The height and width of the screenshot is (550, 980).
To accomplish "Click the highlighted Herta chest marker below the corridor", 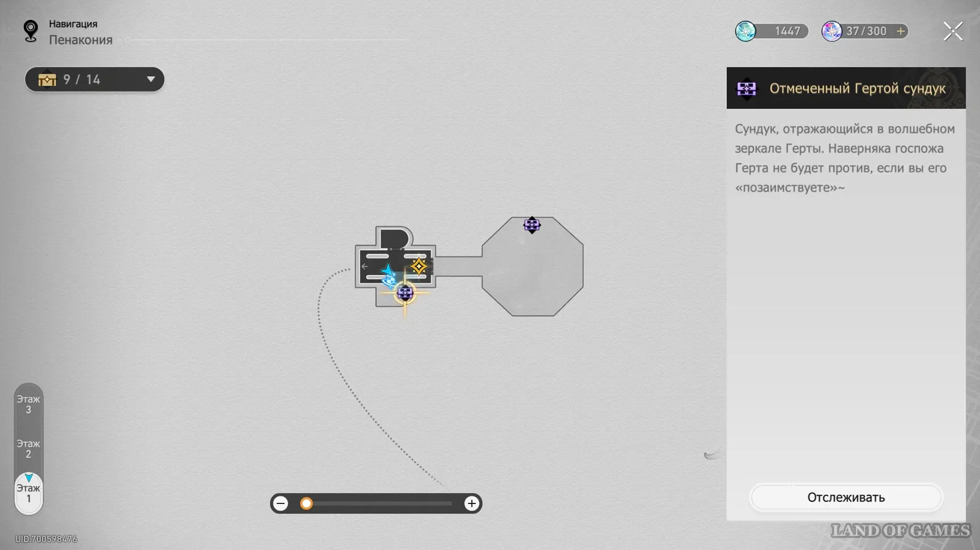I will point(405,293).
